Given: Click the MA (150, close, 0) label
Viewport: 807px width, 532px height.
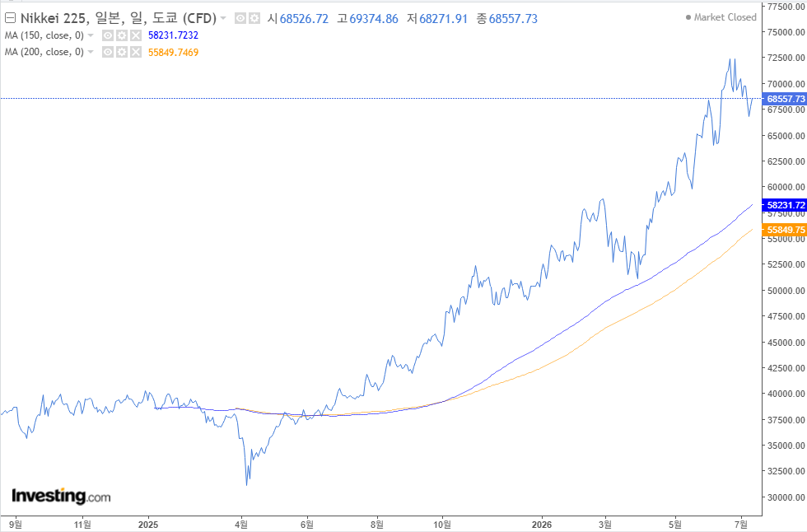Looking at the screenshot, I should point(44,35).
